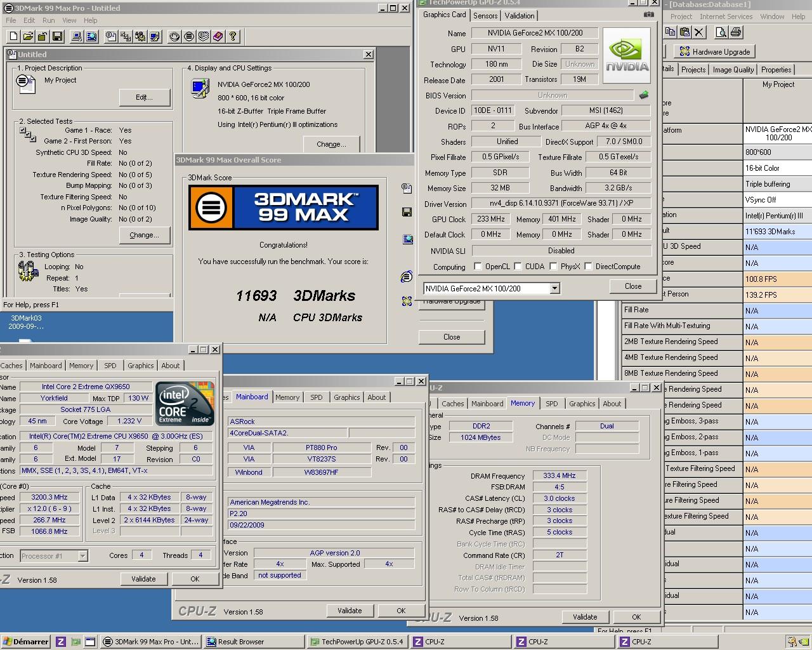Click Hardware Upgrade button in Result Browser toolbar
Viewport: 812px width, 650px height.
715,51
